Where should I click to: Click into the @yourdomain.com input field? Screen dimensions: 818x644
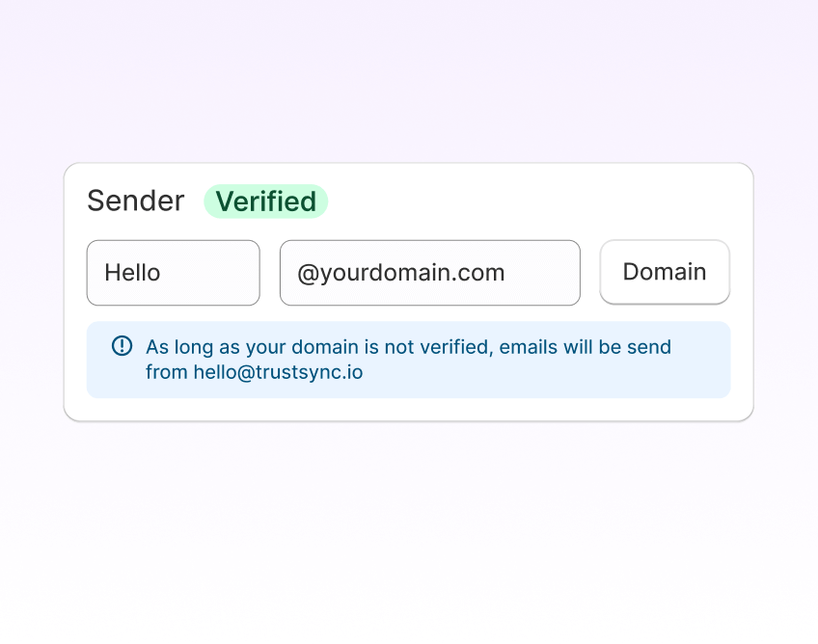tap(429, 273)
